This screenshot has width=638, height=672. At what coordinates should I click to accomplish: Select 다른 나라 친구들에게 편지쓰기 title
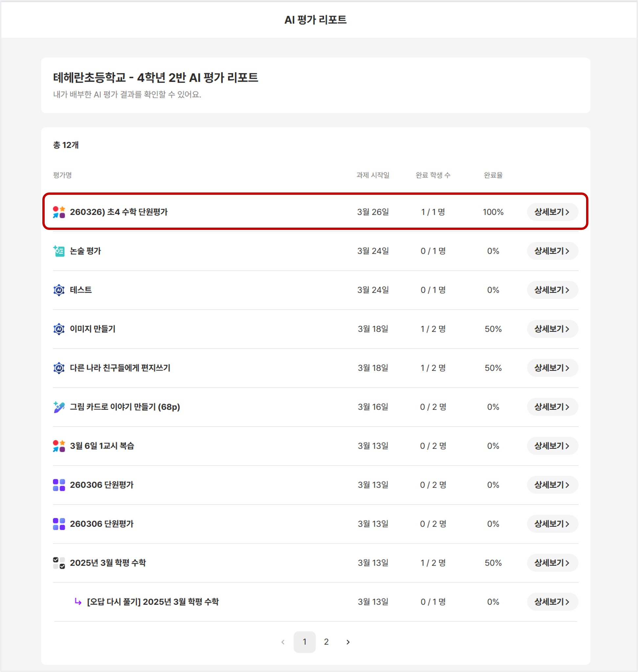coord(120,368)
